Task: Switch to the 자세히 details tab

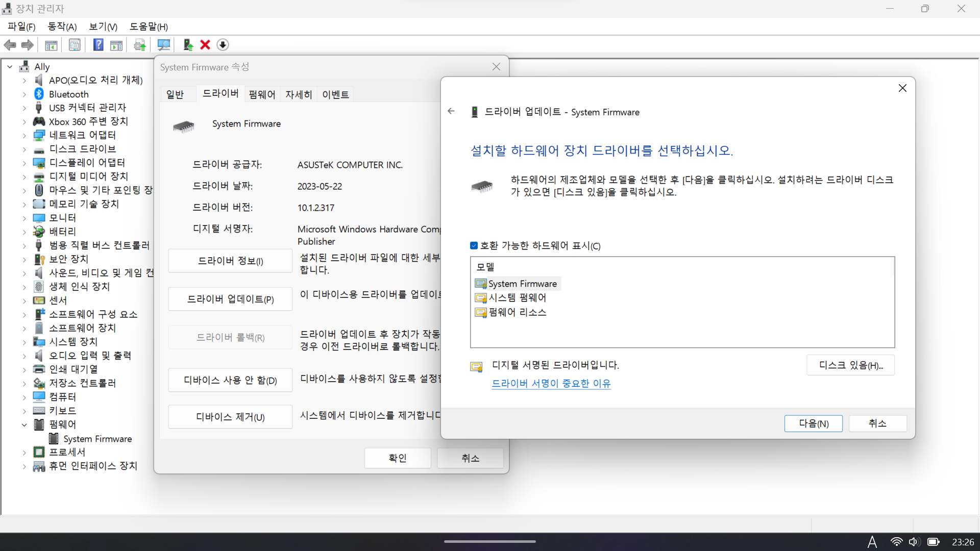Action: (x=299, y=94)
